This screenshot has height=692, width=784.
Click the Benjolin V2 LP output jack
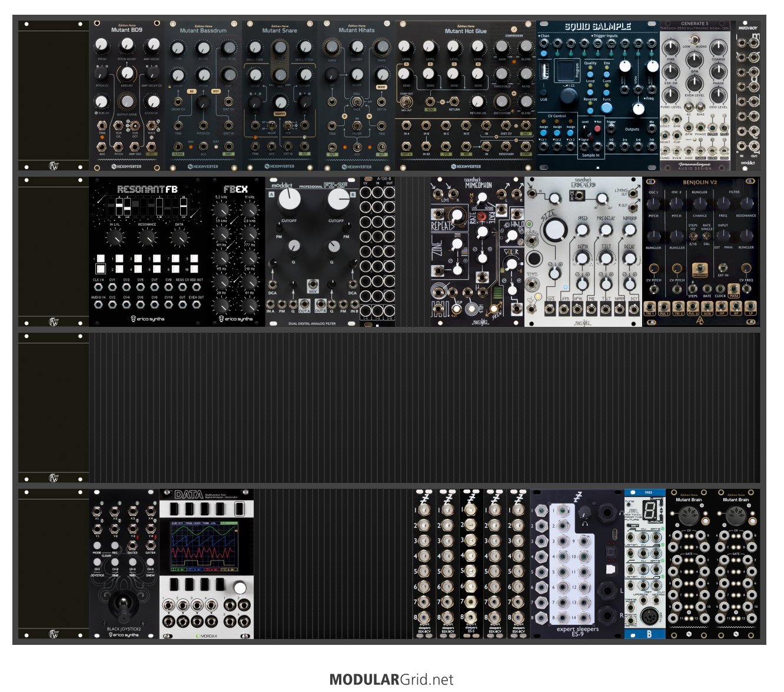click(750, 306)
